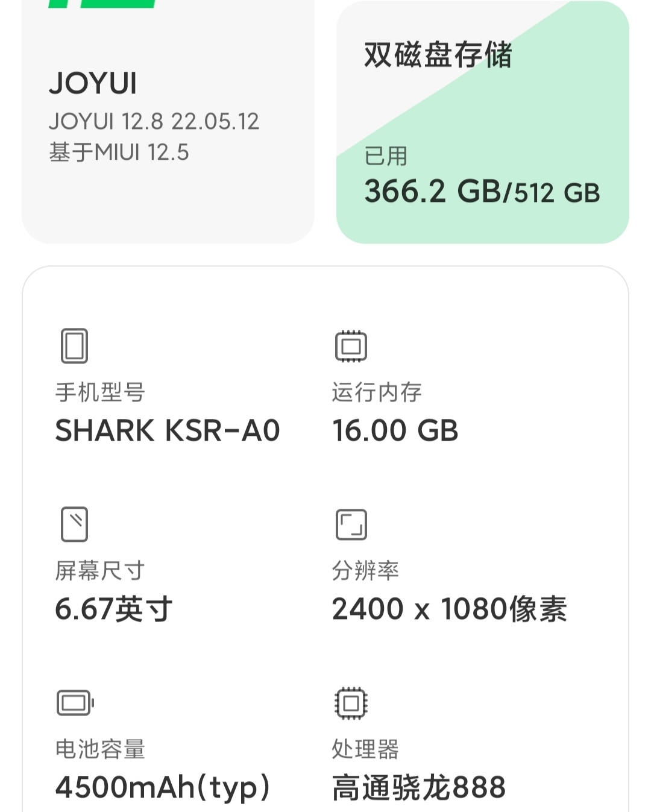Open the 双磁盘存储 storage card

click(x=483, y=122)
